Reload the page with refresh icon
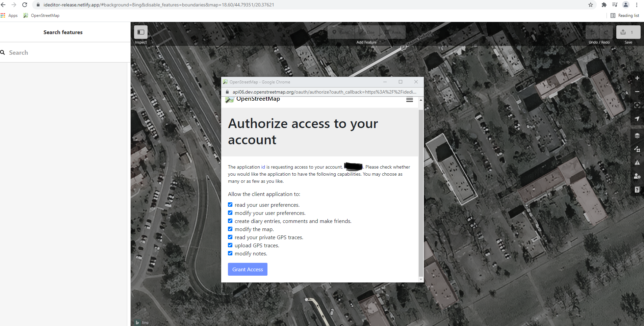Viewport: 644px width, 326px height. tap(25, 5)
